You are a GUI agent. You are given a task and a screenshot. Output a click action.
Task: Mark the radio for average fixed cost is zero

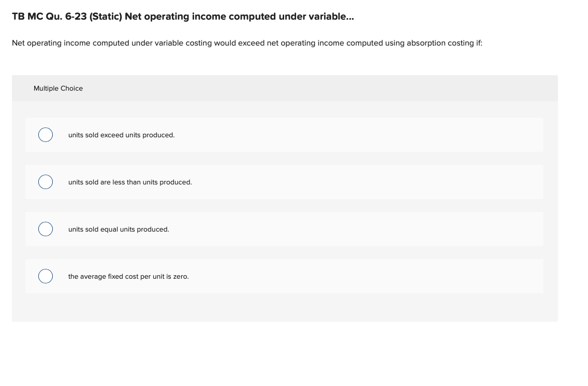coord(46,276)
